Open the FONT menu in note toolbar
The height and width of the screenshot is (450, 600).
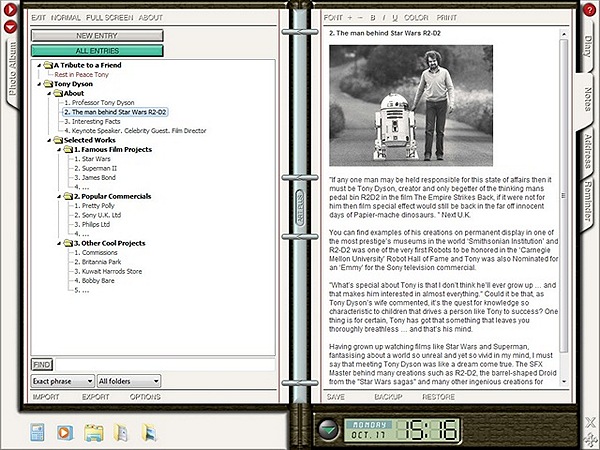click(x=333, y=18)
